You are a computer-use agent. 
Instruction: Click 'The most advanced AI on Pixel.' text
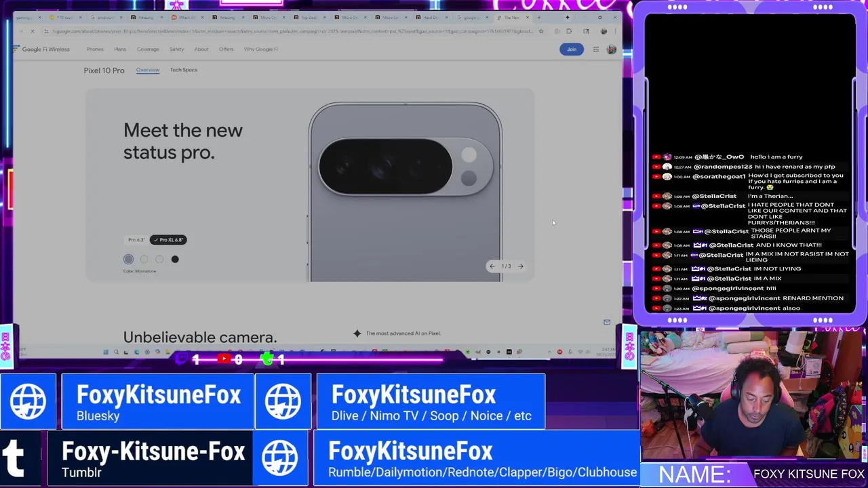pos(403,333)
